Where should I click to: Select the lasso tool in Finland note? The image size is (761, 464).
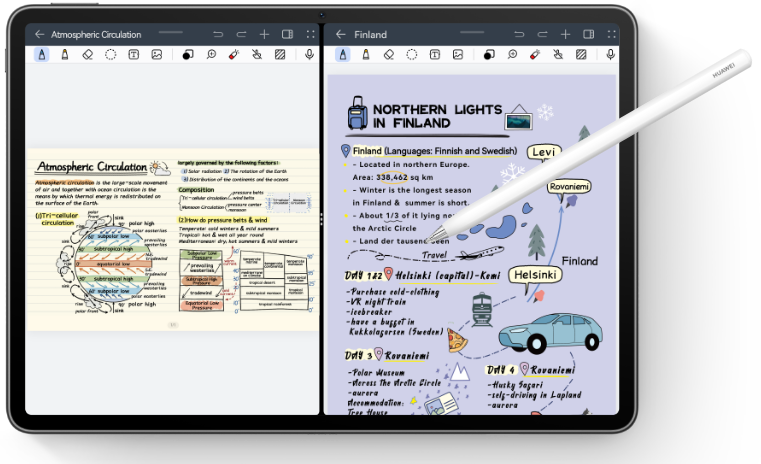(x=411, y=54)
